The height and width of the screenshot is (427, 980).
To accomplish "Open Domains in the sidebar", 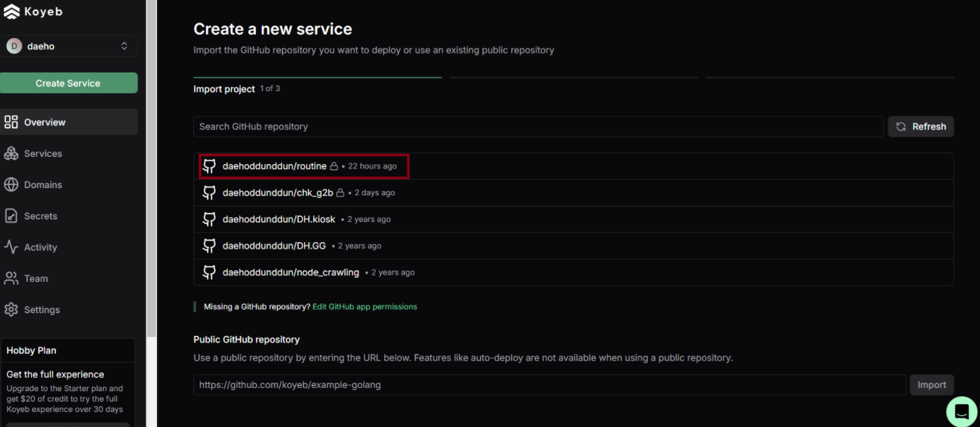I will 68,185.
